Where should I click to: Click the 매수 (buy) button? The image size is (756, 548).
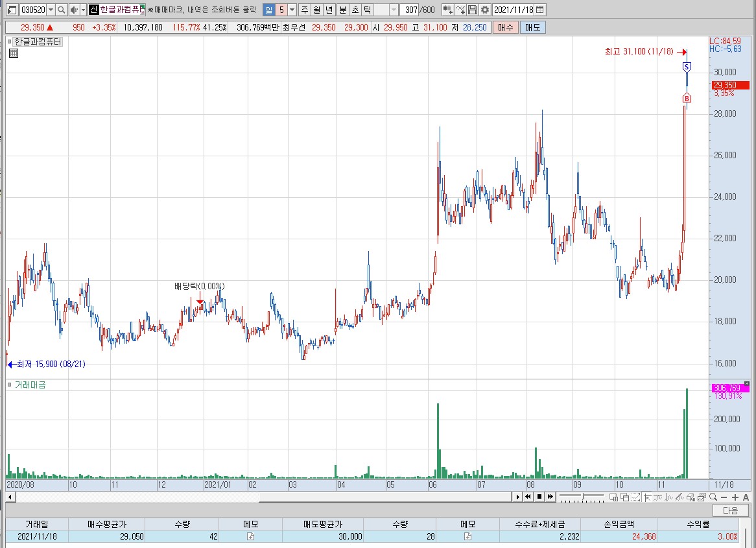pos(505,27)
